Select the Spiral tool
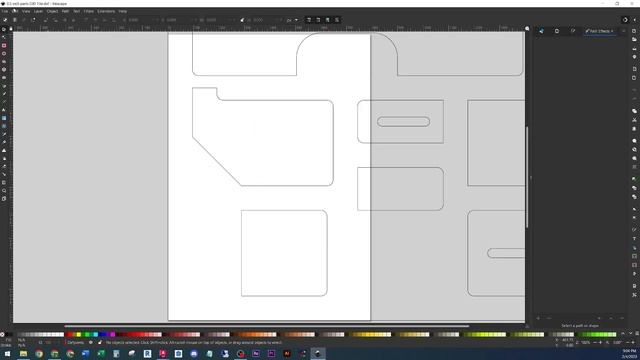 click(x=4, y=78)
